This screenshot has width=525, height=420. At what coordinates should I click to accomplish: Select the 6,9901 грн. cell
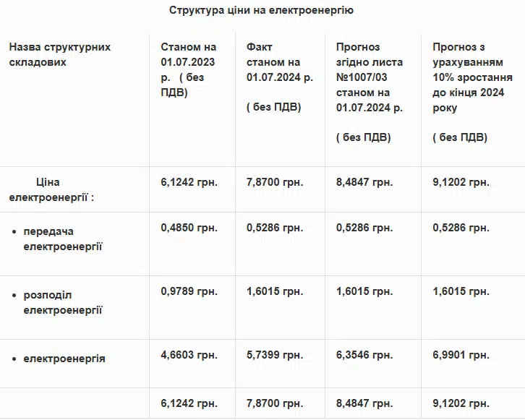tap(461, 355)
